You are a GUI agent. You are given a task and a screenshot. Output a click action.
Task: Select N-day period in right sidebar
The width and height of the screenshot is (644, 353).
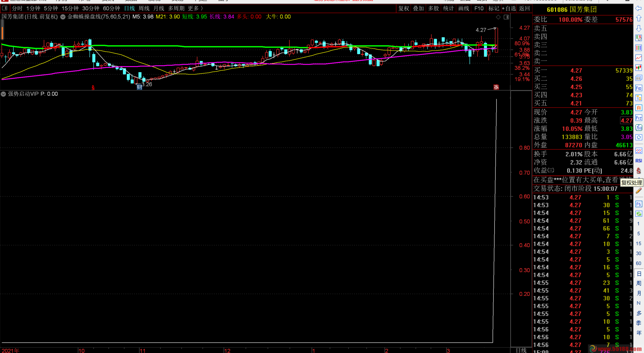click(639, 303)
